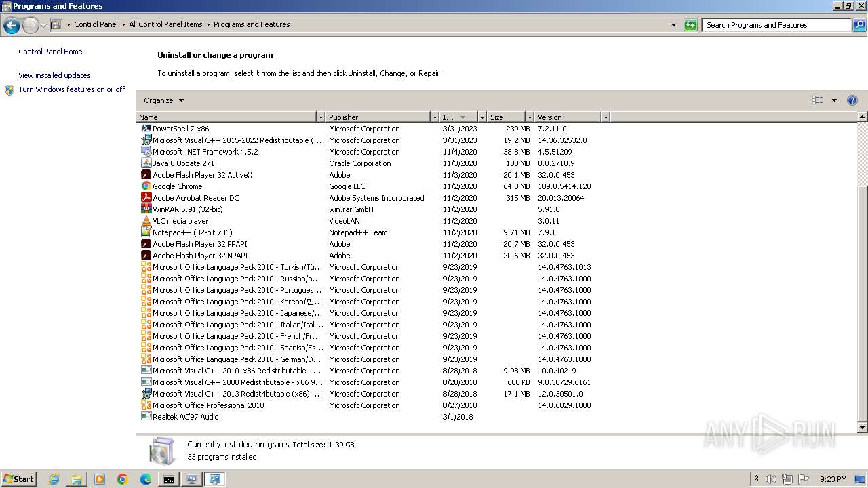Sort the list by Name column
Screen dimensions: 868x488
tap(226, 117)
